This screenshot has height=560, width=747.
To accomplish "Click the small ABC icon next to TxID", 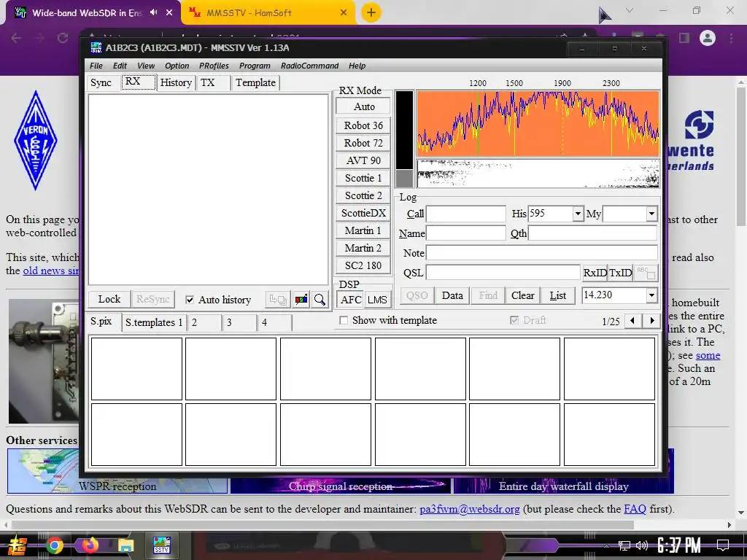I will [x=646, y=273].
